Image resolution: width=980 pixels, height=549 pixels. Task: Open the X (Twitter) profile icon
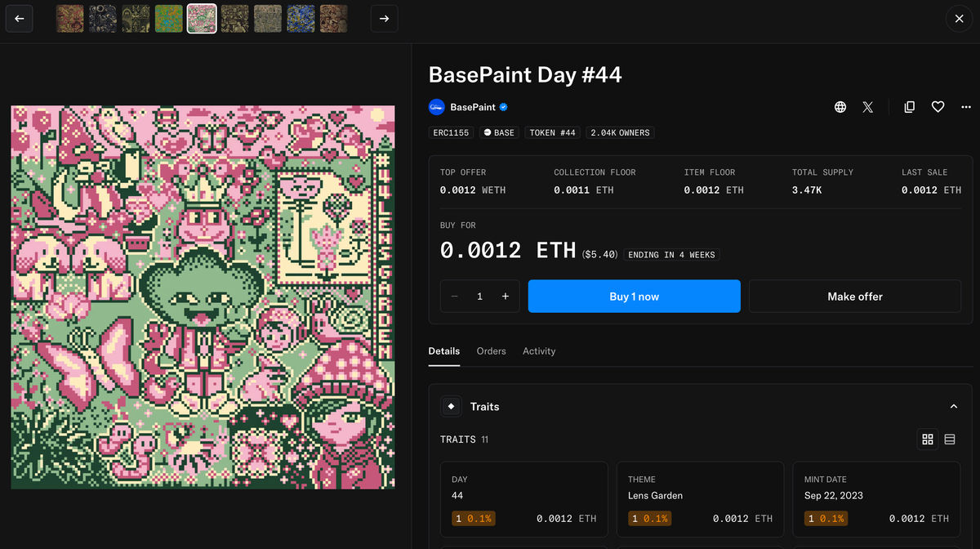868,107
